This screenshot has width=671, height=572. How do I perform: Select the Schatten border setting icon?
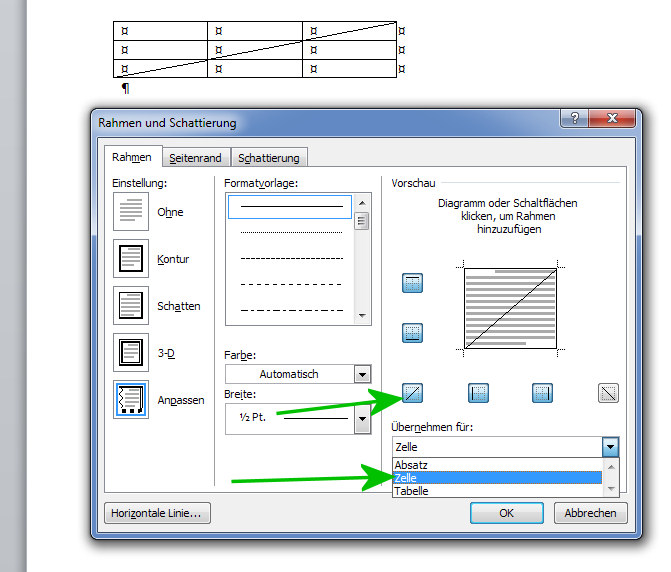[x=131, y=305]
